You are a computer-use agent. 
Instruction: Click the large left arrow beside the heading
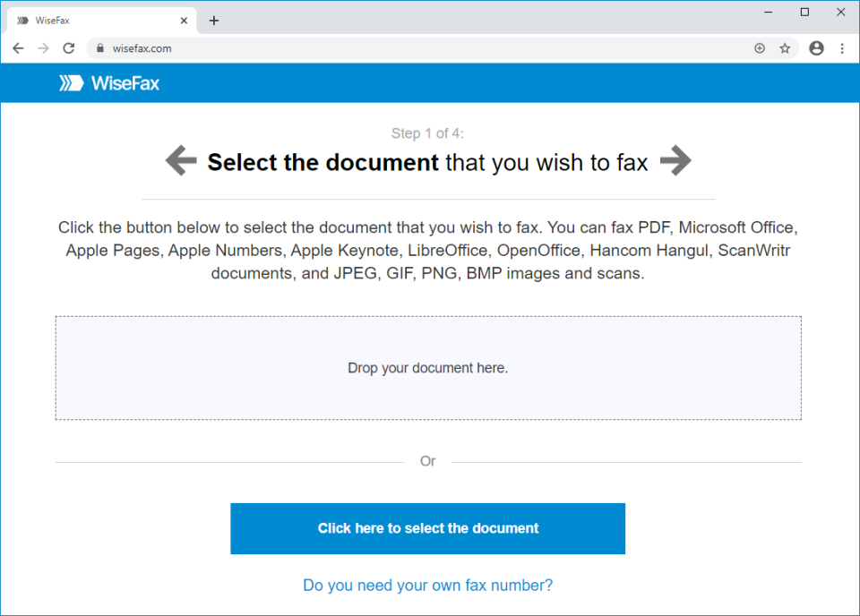click(180, 159)
